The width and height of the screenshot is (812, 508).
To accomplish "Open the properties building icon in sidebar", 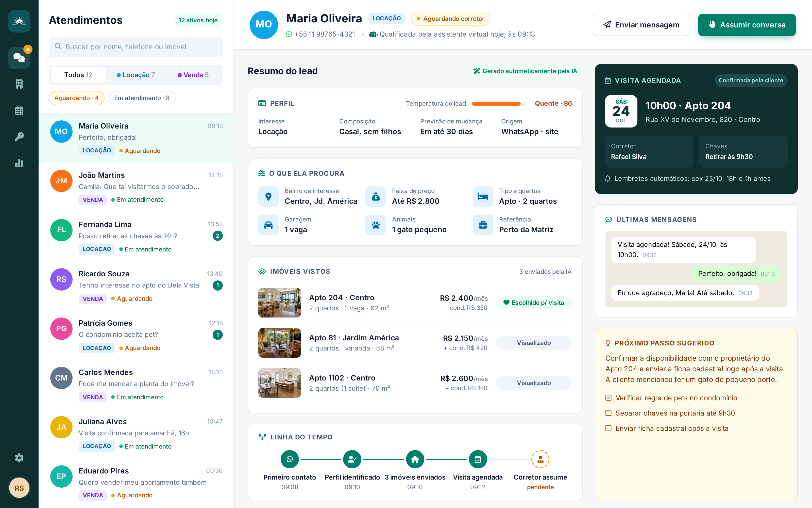I will pos(19,84).
